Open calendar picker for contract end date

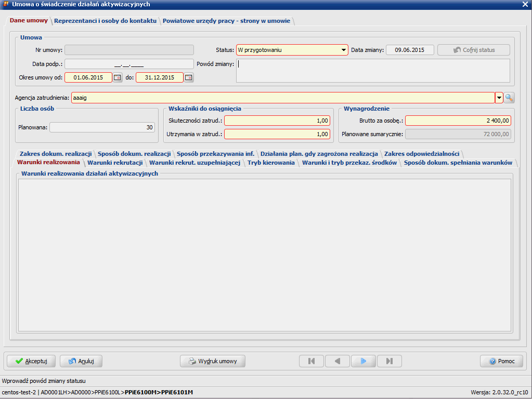189,77
